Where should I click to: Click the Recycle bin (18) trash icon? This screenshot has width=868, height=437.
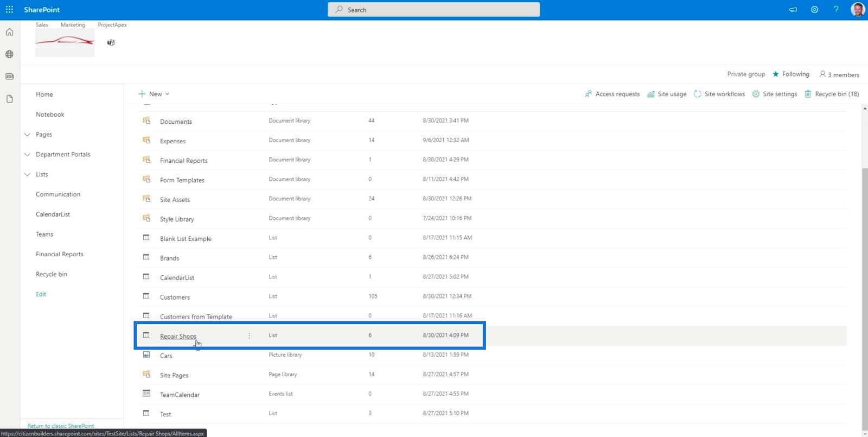(808, 94)
